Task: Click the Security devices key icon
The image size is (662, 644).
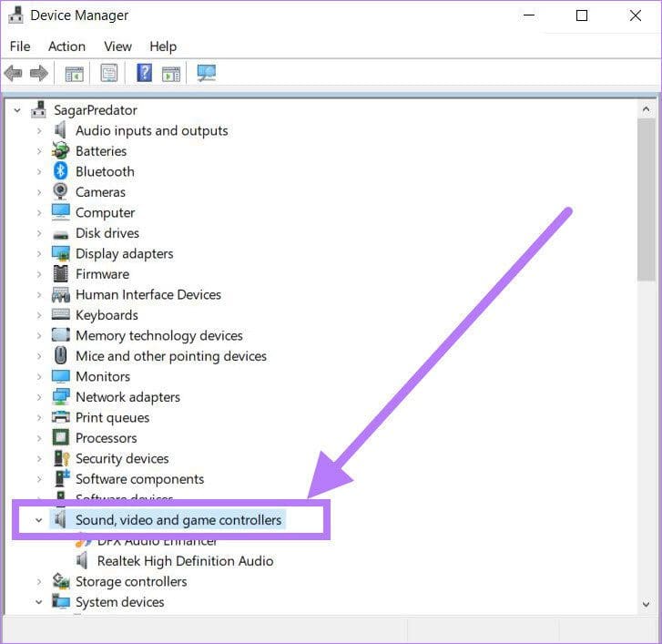Action: pos(62,458)
